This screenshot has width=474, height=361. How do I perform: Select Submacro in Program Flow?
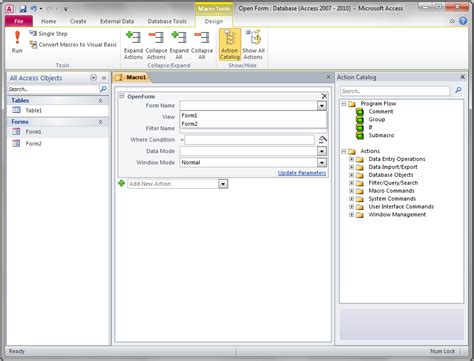click(x=381, y=135)
